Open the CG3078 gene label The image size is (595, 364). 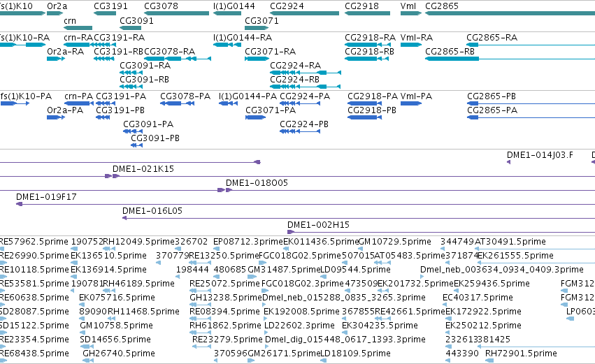162,6
